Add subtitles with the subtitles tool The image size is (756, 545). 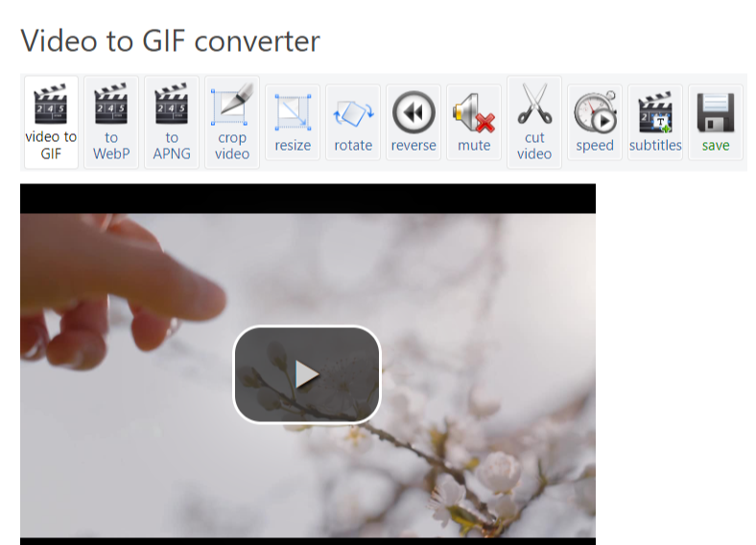(655, 122)
